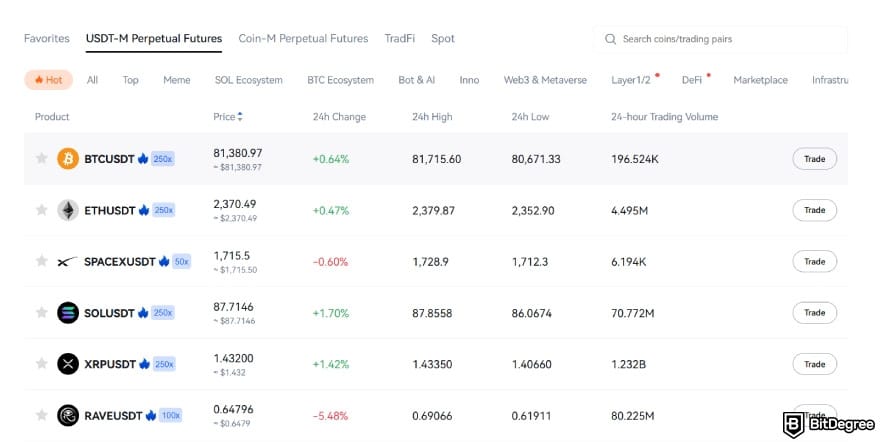Open the BTCUSDT pair name
The width and height of the screenshot is (880, 444).
pos(109,159)
